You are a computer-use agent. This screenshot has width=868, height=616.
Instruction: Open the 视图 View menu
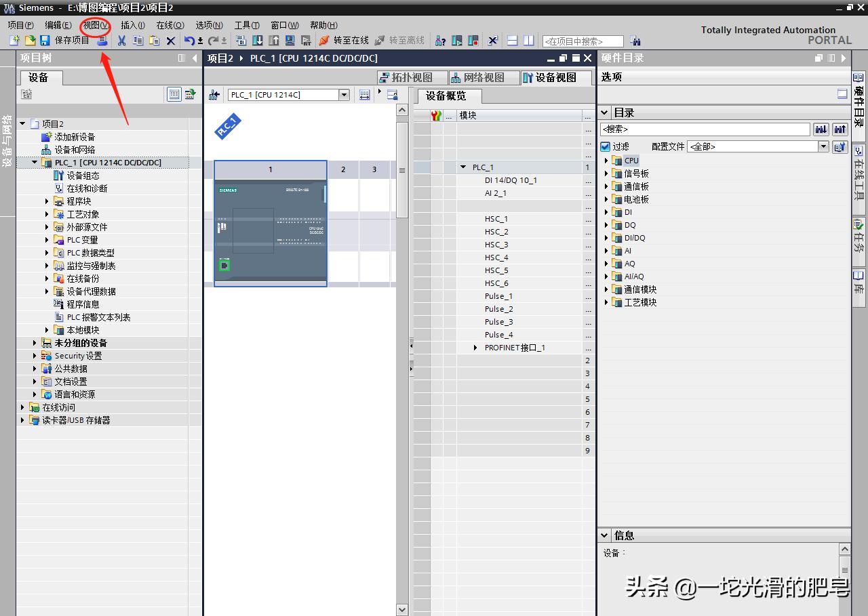tap(96, 25)
